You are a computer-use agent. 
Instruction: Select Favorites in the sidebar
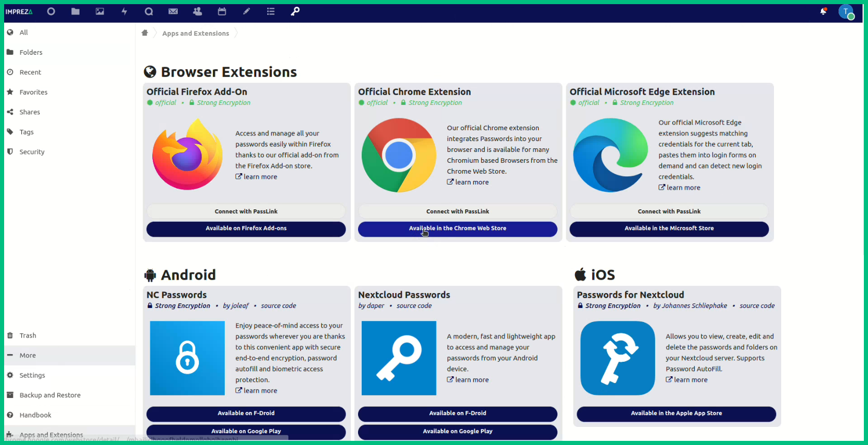click(x=33, y=92)
